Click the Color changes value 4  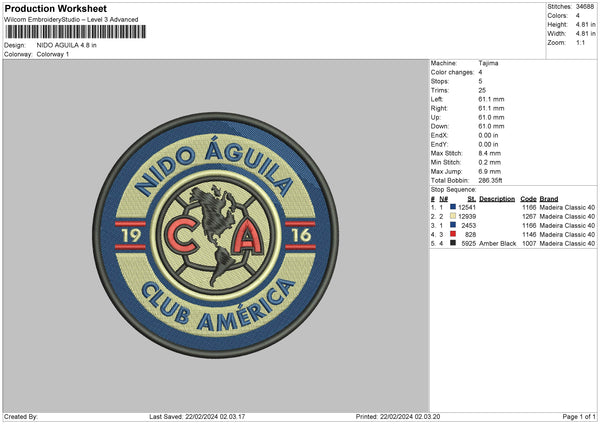[x=480, y=72]
